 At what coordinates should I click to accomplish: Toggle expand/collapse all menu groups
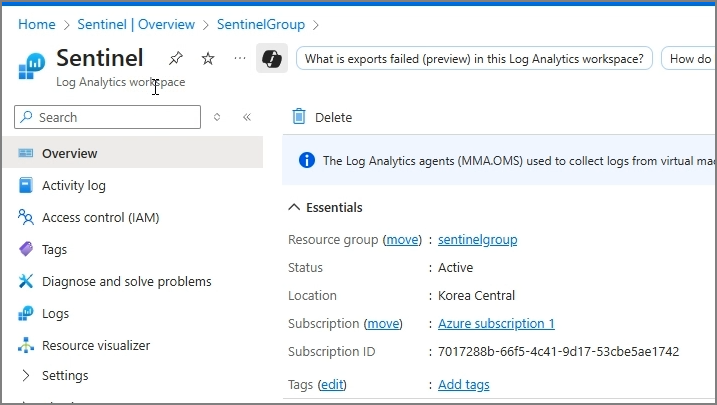(217, 117)
